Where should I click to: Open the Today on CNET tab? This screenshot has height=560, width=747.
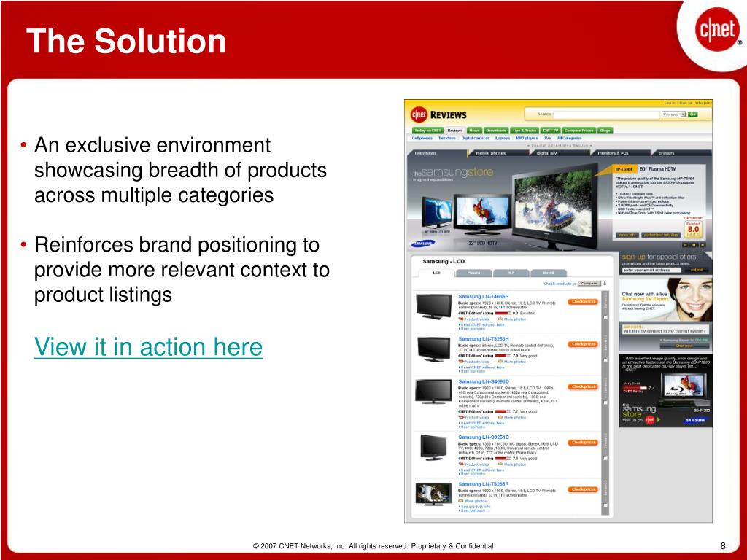427,131
